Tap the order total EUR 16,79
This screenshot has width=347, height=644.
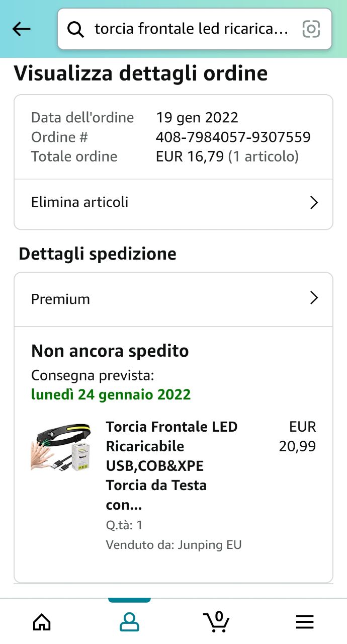click(190, 156)
